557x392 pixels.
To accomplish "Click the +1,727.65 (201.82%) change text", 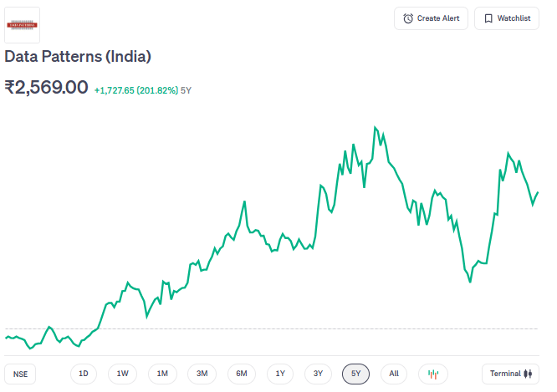I will click(136, 90).
